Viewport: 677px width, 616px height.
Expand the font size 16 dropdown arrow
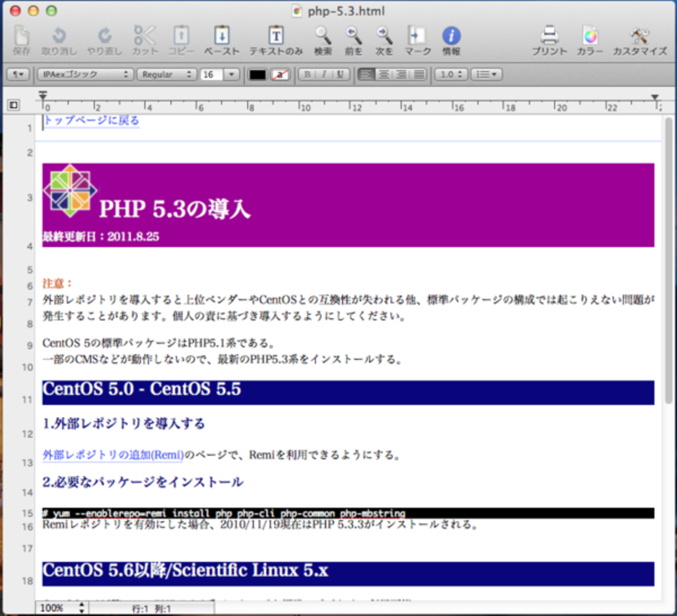231,74
